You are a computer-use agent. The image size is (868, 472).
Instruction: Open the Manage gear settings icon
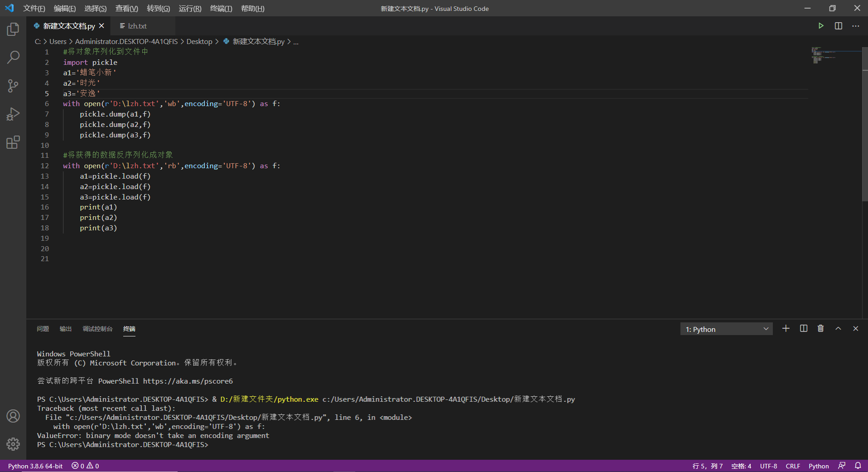13,444
